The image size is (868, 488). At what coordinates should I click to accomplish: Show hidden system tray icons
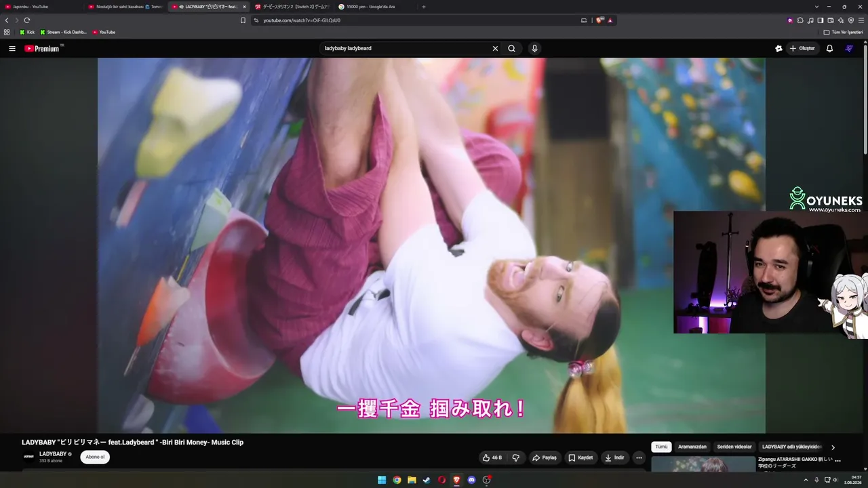[x=806, y=480]
